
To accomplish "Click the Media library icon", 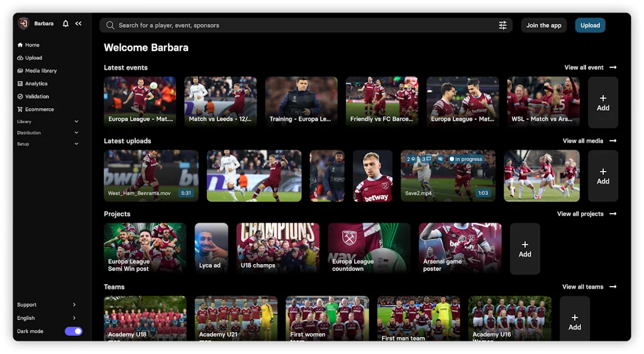I will 20,71.
